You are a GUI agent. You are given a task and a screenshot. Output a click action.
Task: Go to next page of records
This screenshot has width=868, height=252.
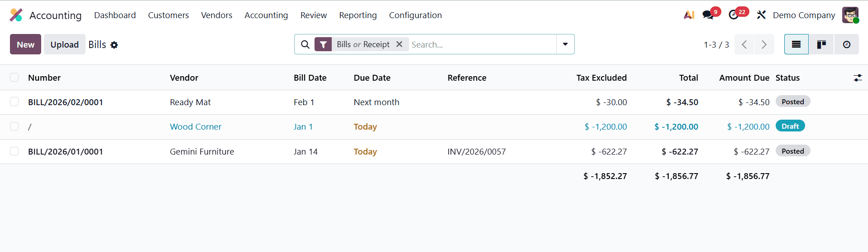click(764, 44)
